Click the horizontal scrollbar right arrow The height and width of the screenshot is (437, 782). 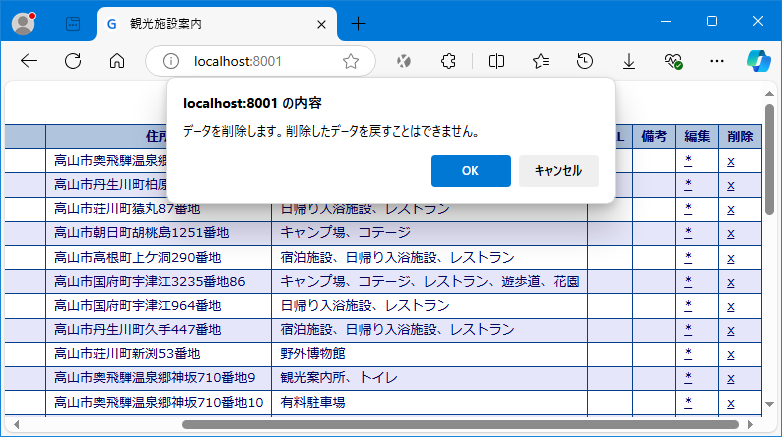[750, 425]
